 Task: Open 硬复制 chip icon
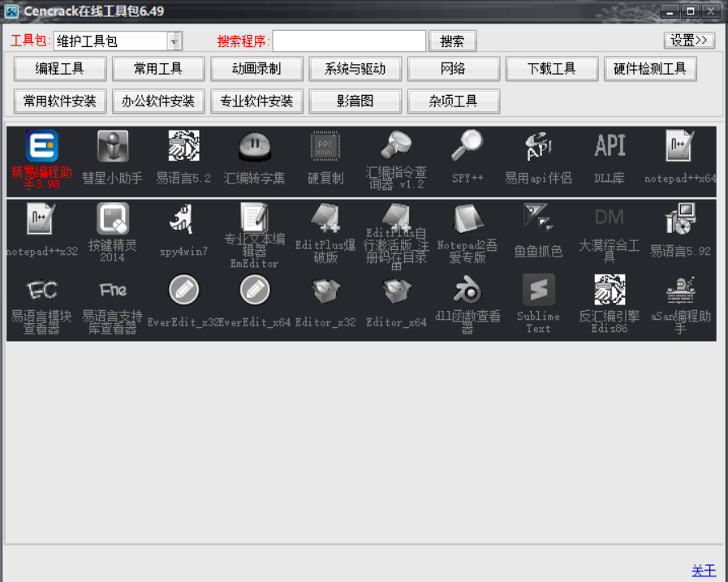[x=325, y=146]
